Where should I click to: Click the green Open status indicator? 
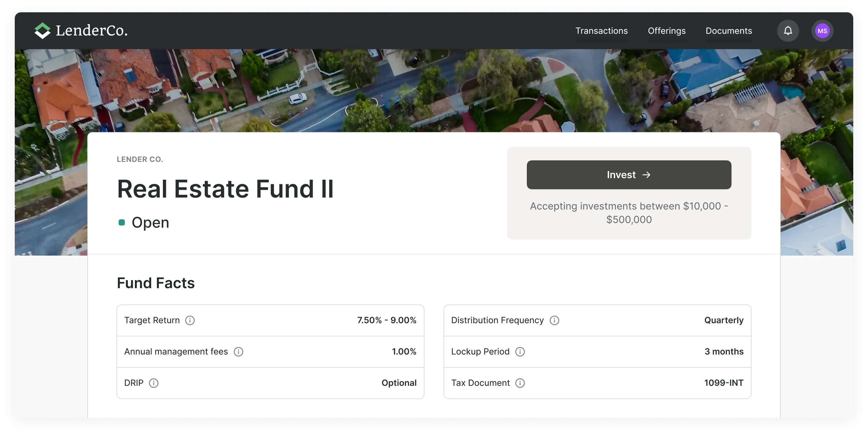coord(122,222)
